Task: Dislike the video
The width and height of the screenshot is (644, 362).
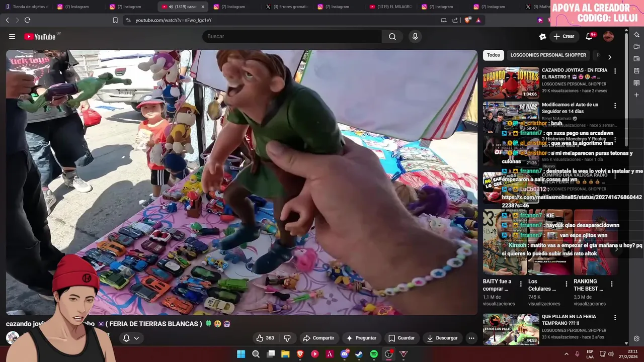Action: tap(287, 338)
